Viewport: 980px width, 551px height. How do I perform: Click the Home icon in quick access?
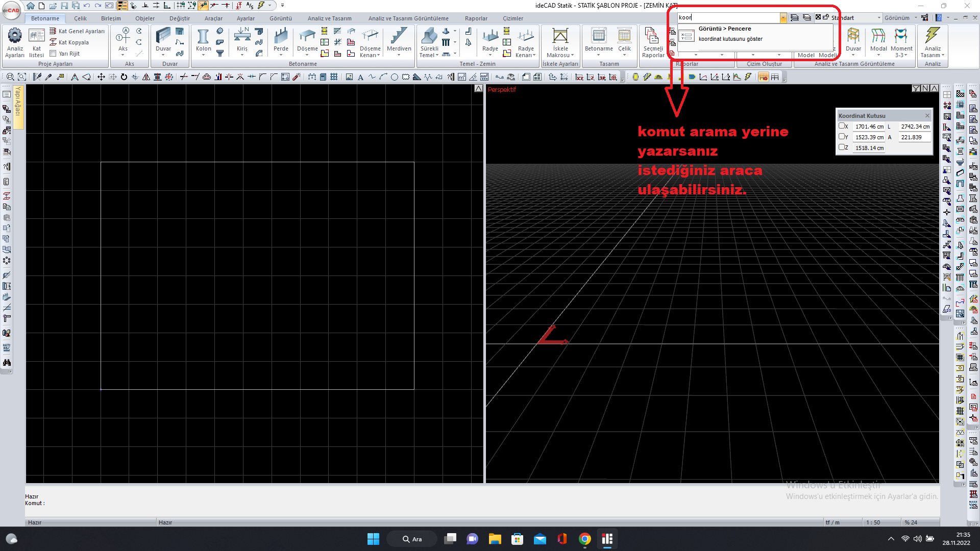(31, 6)
